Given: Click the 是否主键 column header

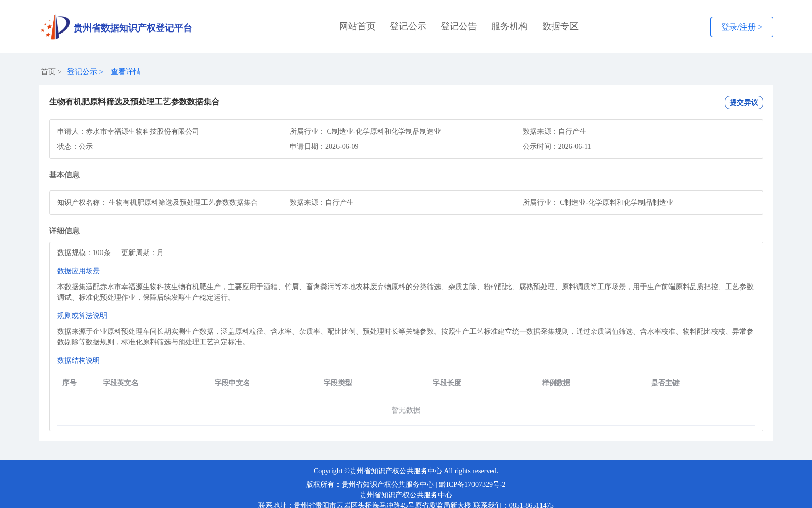Looking at the screenshot, I should (665, 383).
